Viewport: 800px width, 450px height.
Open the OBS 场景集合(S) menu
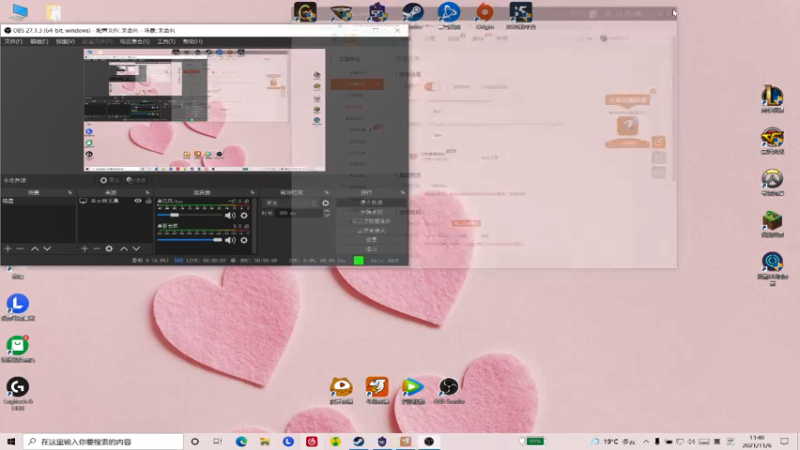tap(135, 41)
